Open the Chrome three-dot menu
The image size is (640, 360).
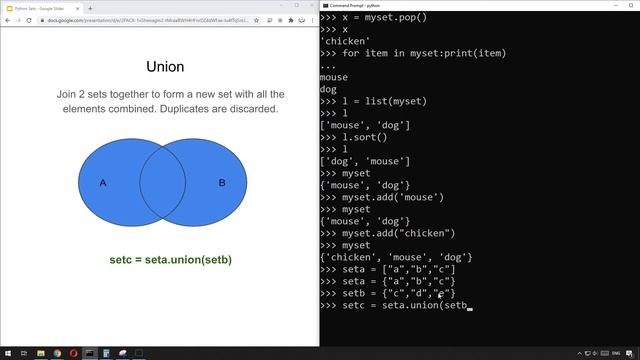click(x=313, y=20)
